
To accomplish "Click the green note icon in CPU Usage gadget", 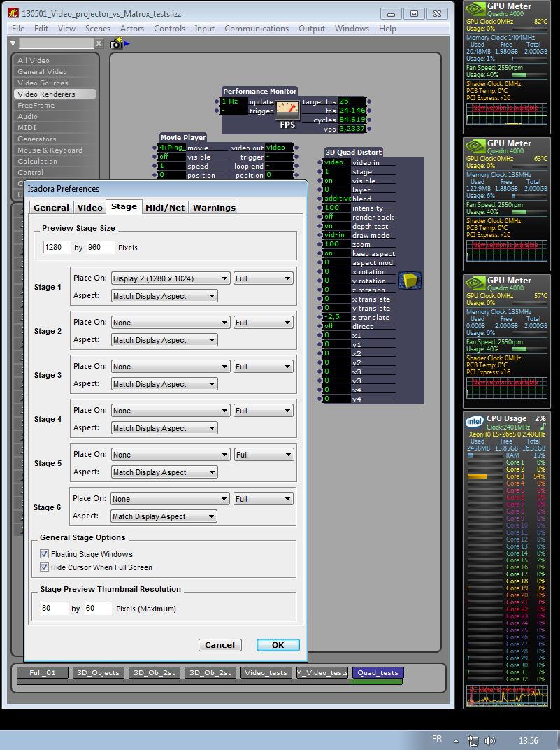I will click(x=543, y=426).
